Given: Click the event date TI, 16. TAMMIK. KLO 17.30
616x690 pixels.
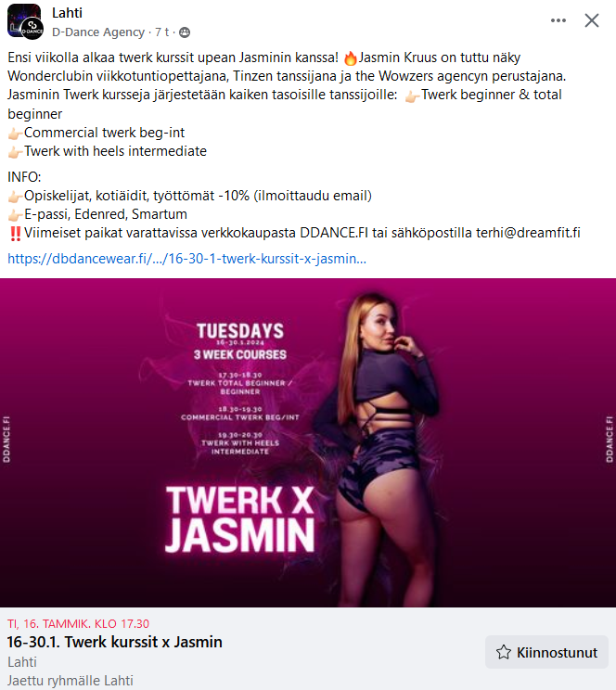Looking at the screenshot, I should pyautogui.click(x=78, y=623).
